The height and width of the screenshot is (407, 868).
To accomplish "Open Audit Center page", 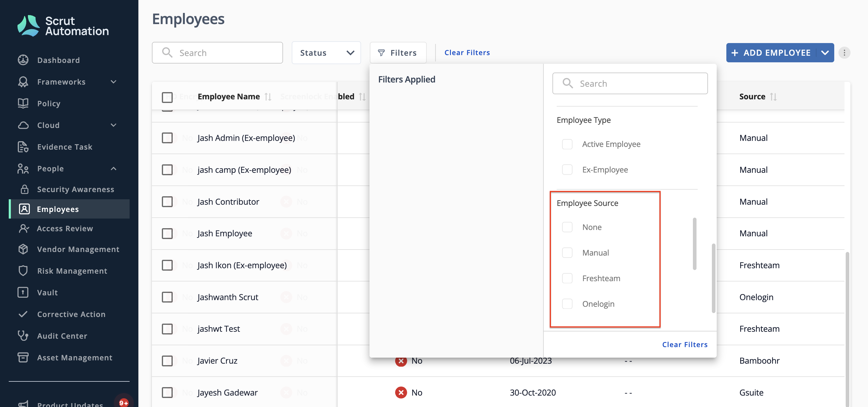I will 62,336.
